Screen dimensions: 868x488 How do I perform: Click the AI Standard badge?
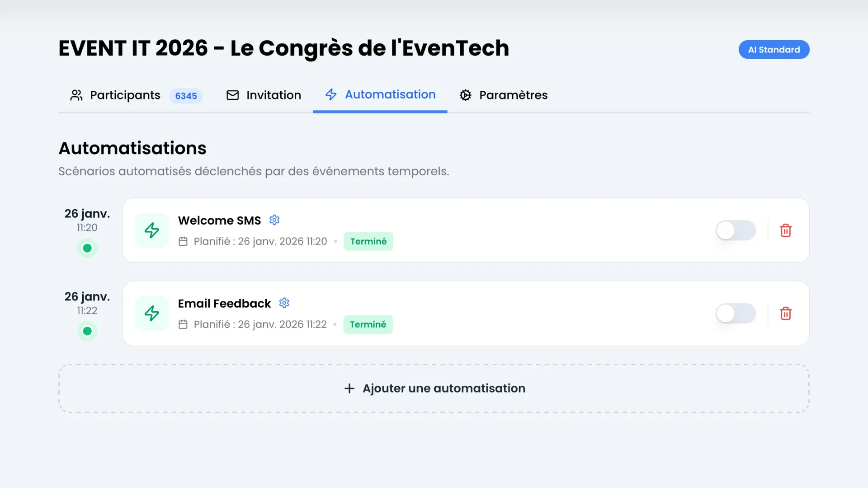coord(774,49)
